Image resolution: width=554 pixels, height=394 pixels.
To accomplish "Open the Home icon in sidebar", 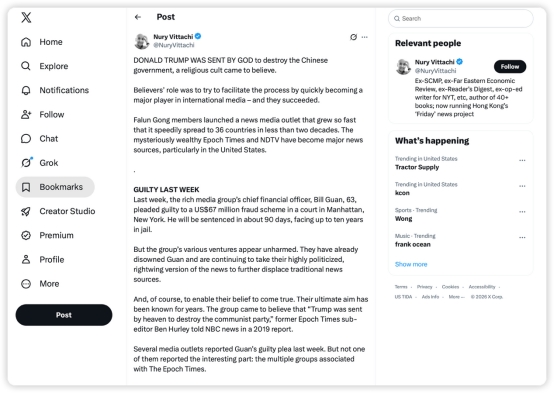I will tap(26, 42).
